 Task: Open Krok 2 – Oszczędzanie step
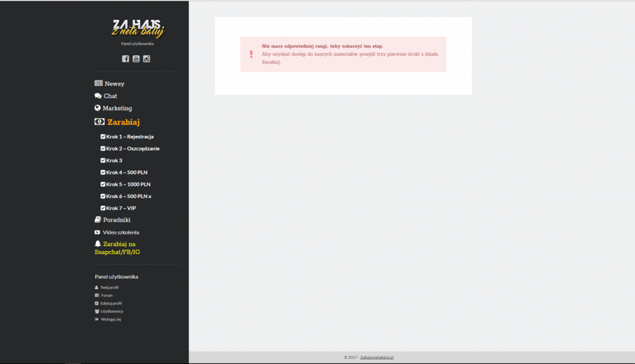click(x=132, y=149)
